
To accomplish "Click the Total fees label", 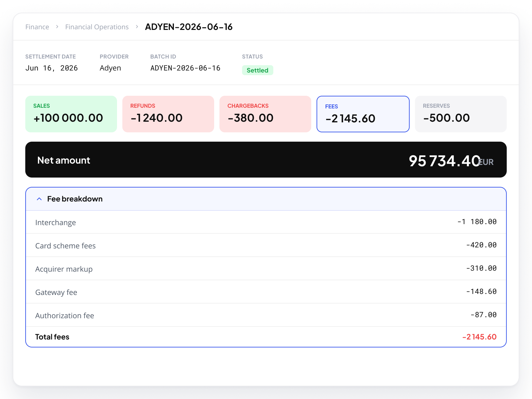I will 52,337.
